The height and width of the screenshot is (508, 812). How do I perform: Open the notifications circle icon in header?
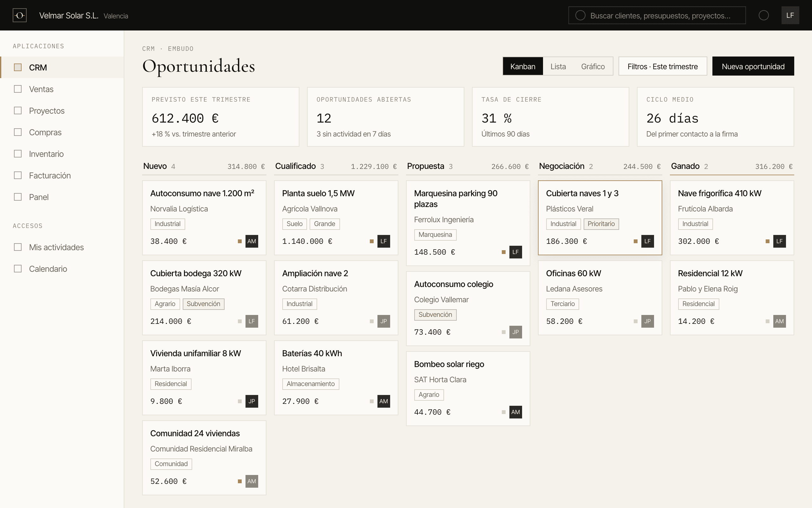tap(764, 16)
